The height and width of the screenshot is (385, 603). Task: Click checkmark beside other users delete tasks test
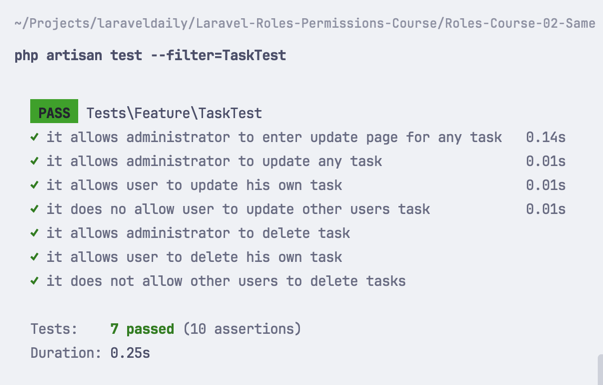(35, 281)
